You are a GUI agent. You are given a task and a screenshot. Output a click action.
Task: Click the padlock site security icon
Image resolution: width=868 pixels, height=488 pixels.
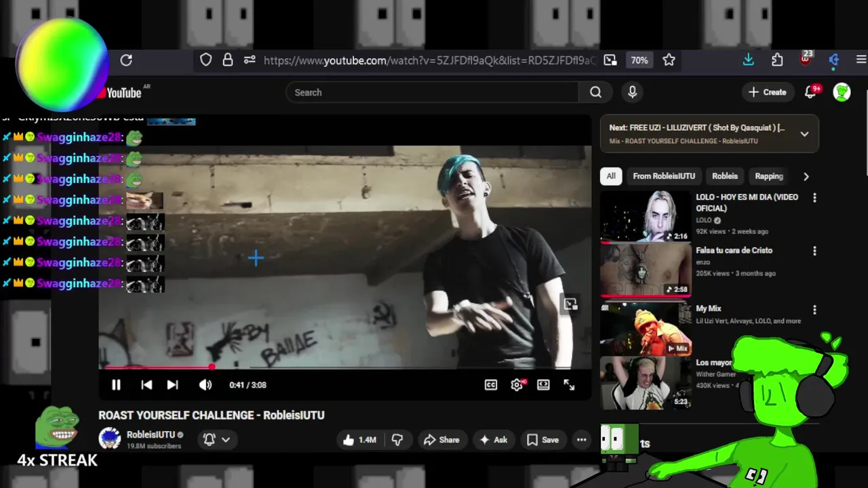228,60
